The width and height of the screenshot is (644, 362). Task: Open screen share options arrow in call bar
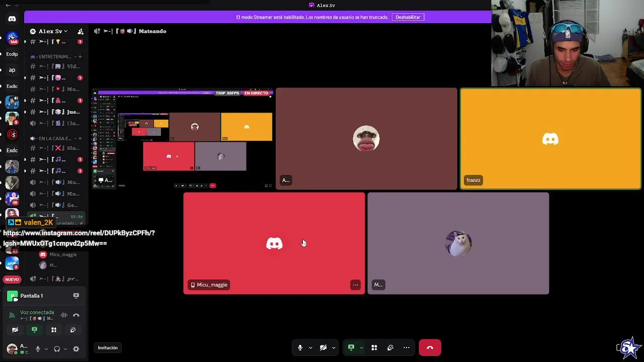[x=361, y=347]
